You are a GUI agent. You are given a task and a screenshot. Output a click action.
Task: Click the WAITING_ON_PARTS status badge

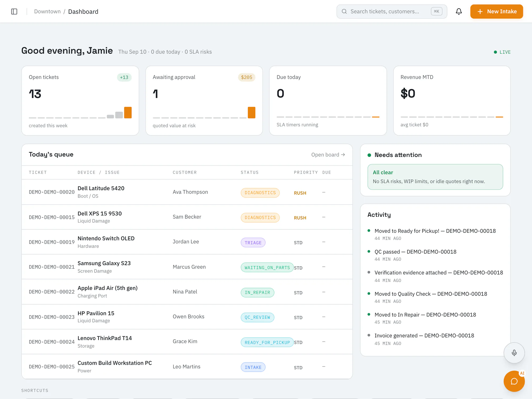(x=267, y=268)
